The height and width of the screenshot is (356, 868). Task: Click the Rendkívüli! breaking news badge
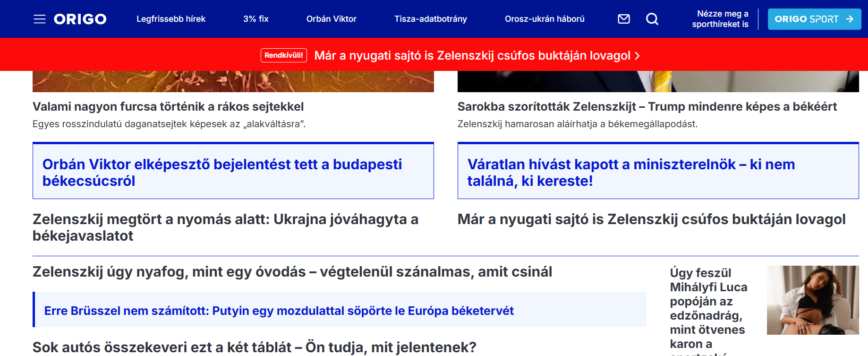pos(283,55)
